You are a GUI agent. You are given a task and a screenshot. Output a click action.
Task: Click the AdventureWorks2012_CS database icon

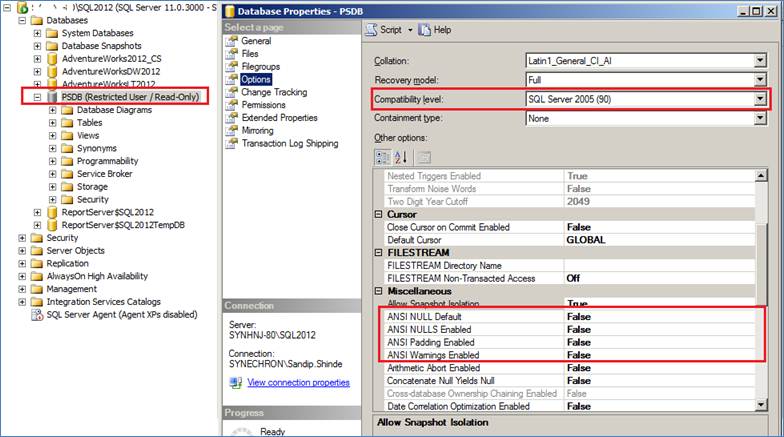[52, 59]
